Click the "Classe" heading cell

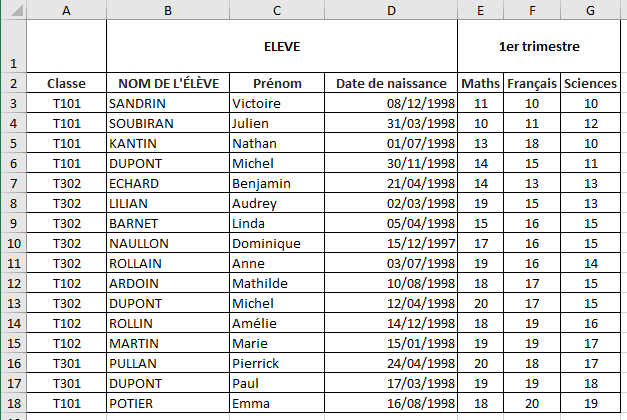coord(66,83)
